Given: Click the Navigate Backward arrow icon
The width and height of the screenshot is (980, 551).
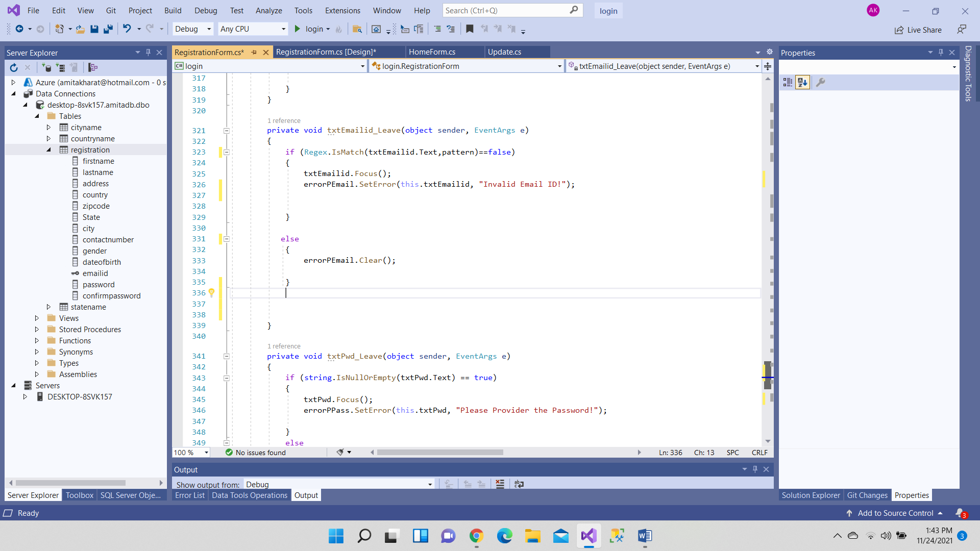Looking at the screenshot, I should click(19, 29).
